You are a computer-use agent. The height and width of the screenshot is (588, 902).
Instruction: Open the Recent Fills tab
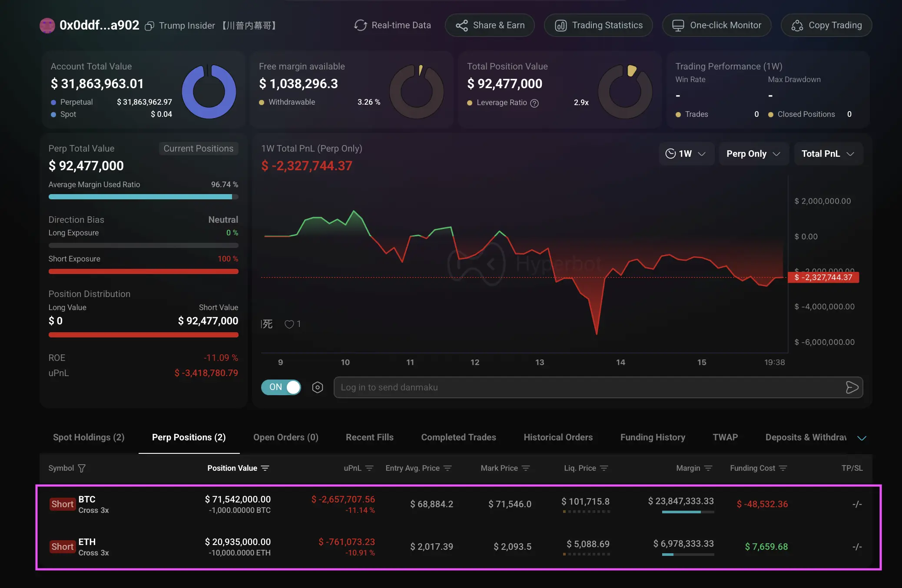369,437
